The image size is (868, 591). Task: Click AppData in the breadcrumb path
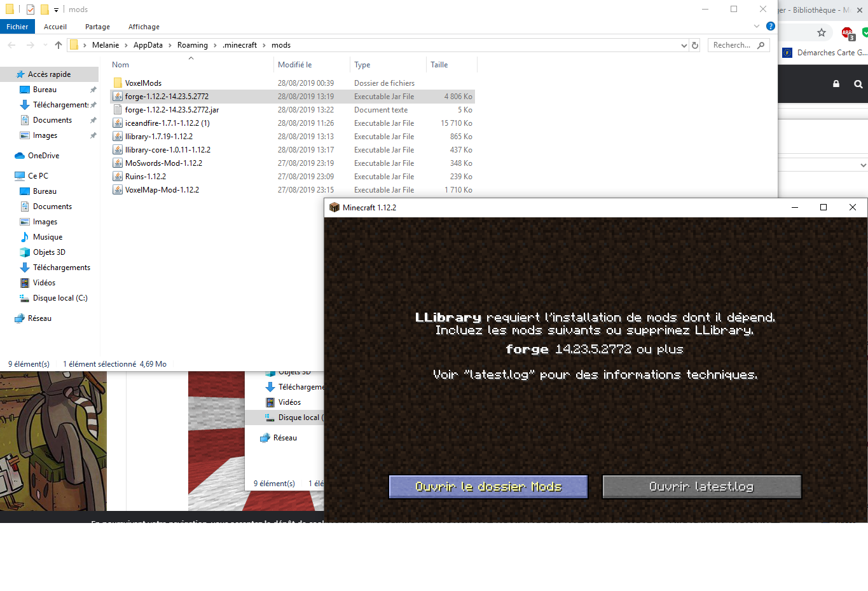click(x=148, y=45)
